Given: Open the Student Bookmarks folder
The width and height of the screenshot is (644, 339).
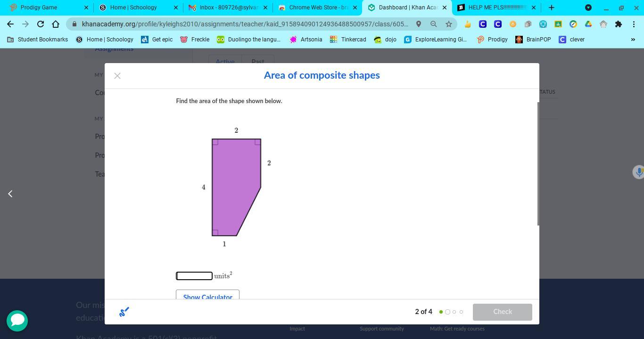Looking at the screenshot, I should [37, 40].
